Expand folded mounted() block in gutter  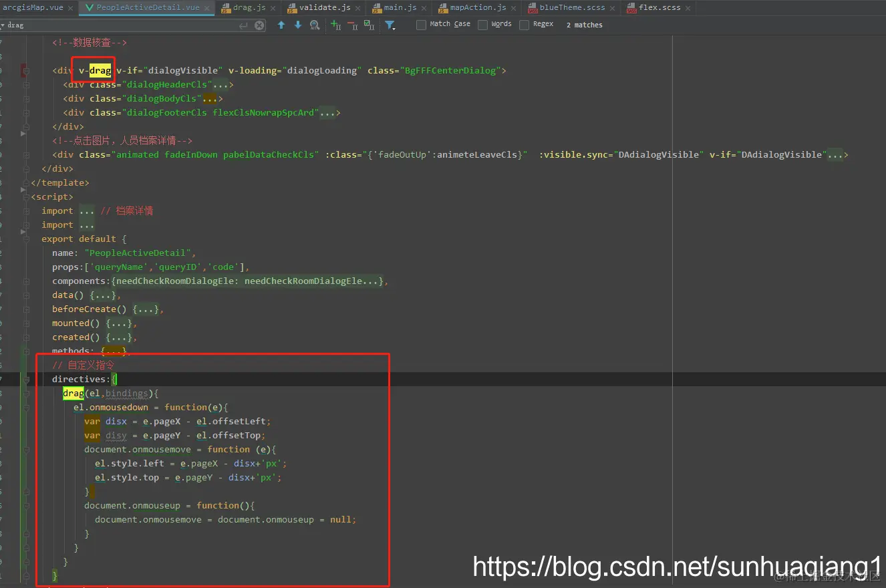pyautogui.click(x=26, y=323)
